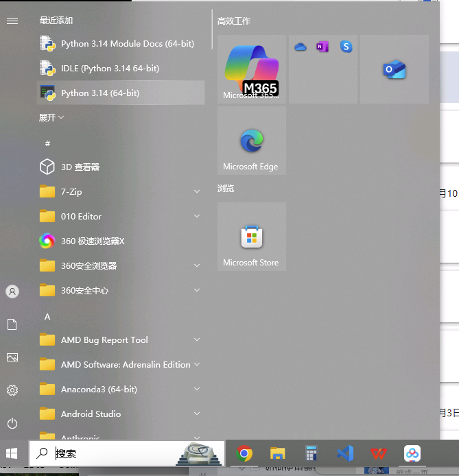The height and width of the screenshot is (476, 459).
Task: Open the Microsoft Store tile
Action: [252, 237]
